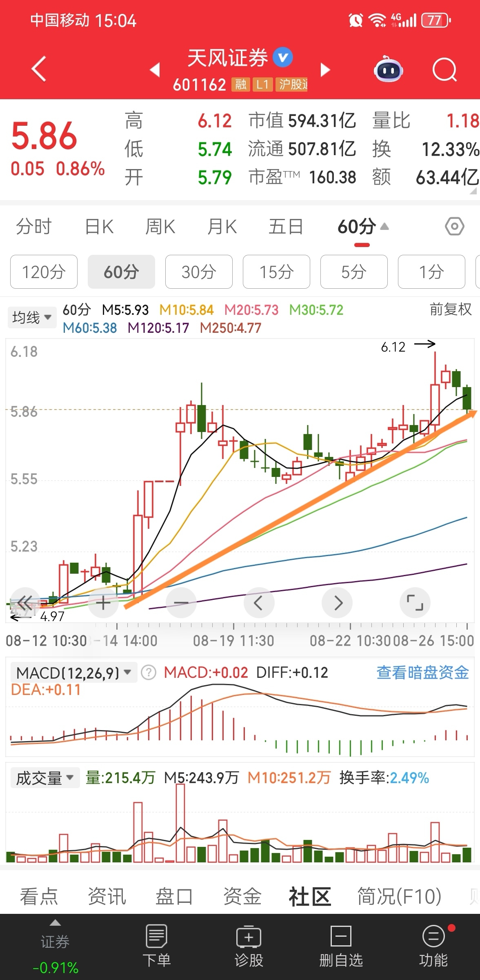Expand the chart to fullscreen
Screen dimensions: 480x980
(415, 602)
